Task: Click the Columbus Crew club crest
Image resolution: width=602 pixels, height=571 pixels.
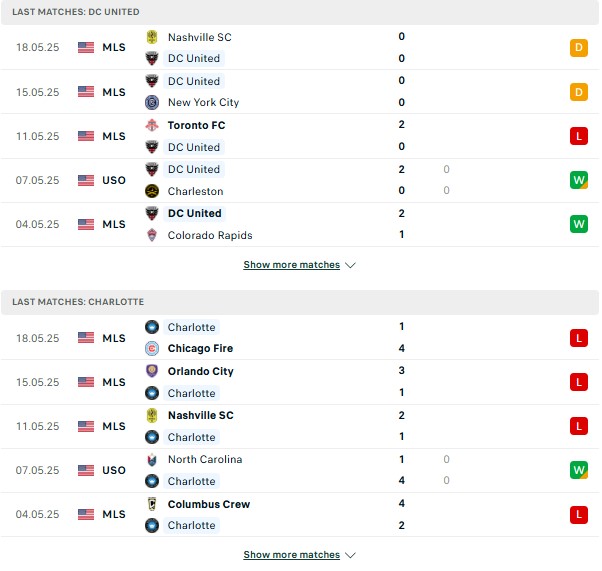Action: 152,504
